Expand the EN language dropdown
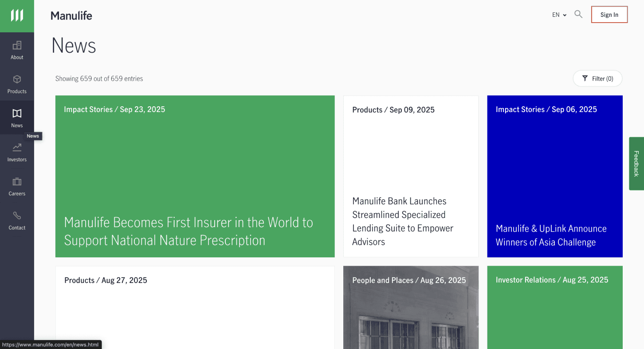 tap(559, 14)
